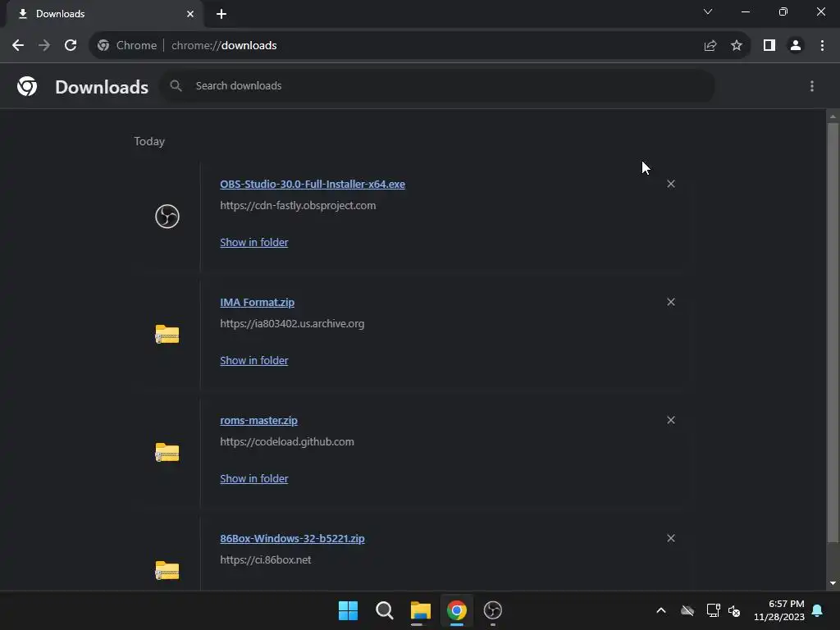This screenshot has width=840, height=630.
Task: Click the roms-master.zip folder icon
Action: (167, 452)
